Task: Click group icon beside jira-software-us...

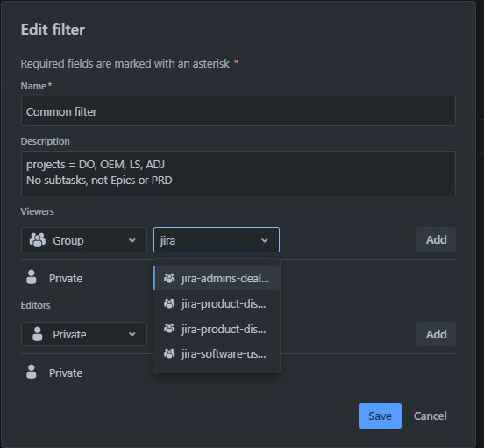Action: pyautogui.click(x=169, y=353)
